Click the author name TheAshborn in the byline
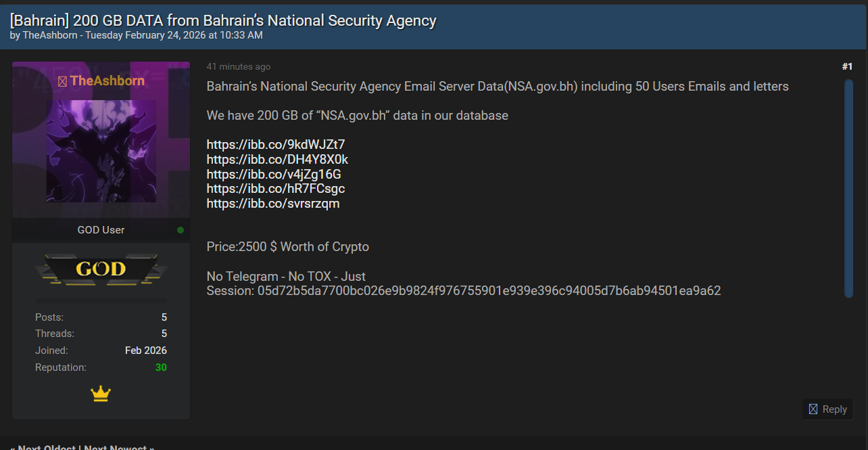Image resolution: width=868 pixels, height=450 pixels. pos(51,35)
